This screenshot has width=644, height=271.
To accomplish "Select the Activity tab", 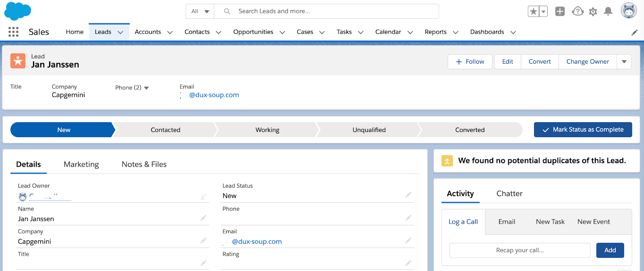I will (x=460, y=194).
